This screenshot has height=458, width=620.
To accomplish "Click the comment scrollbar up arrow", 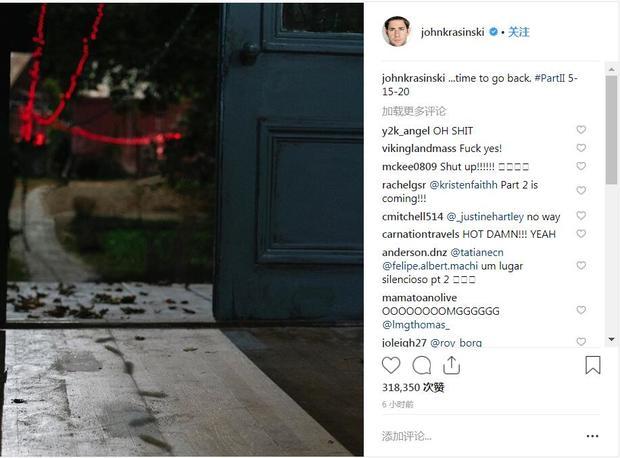I will 612,69.
